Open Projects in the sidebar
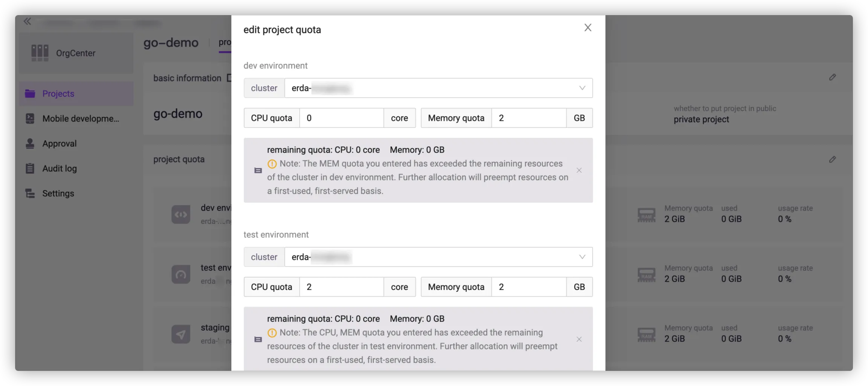Image resolution: width=868 pixels, height=386 pixels. pyautogui.click(x=58, y=93)
